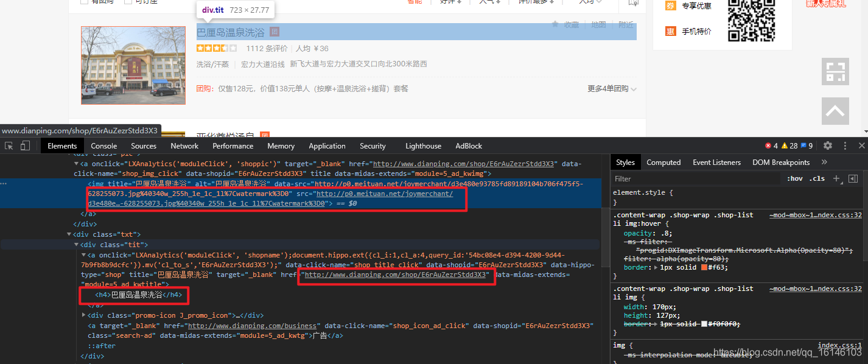The image size is (868, 364).
Task: Open the DOM Breakpoints tab
Action: click(781, 163)
